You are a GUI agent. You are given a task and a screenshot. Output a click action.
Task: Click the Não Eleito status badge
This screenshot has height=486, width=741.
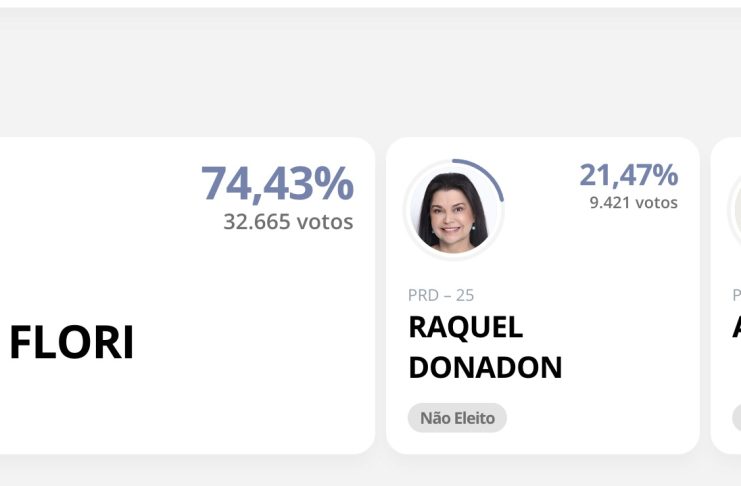(457, 418)
